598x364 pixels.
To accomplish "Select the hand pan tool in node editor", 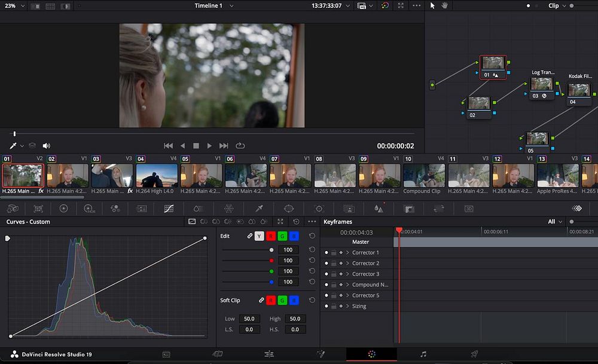I will point(444,5).
